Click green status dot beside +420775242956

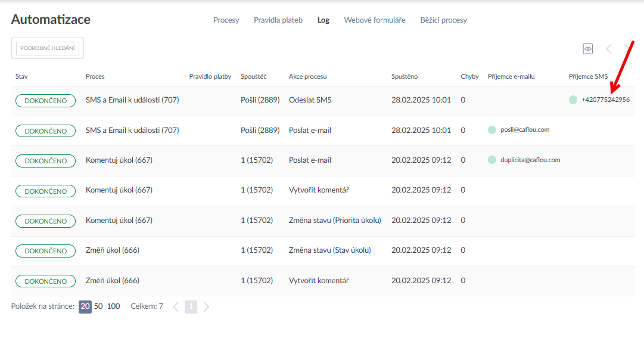coord(573,100)
